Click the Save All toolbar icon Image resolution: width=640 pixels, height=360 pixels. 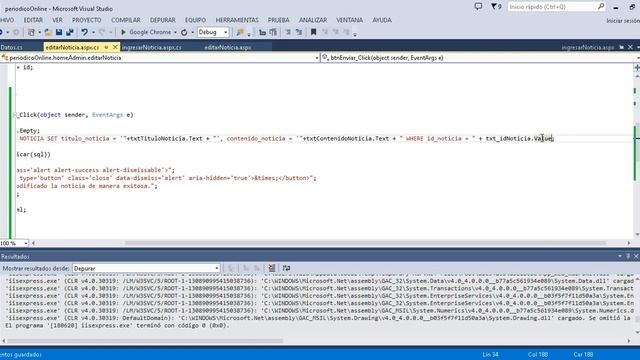point(70,32)
